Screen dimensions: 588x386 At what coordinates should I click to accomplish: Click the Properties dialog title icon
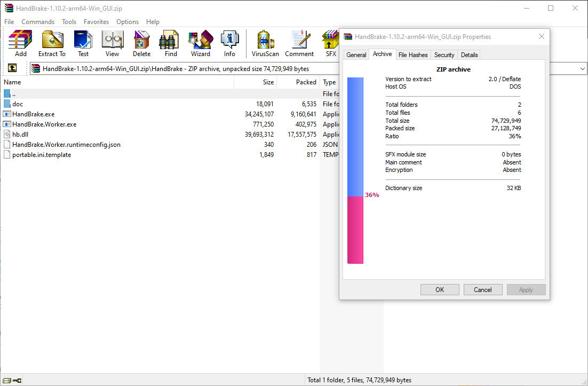coord(348,37)
